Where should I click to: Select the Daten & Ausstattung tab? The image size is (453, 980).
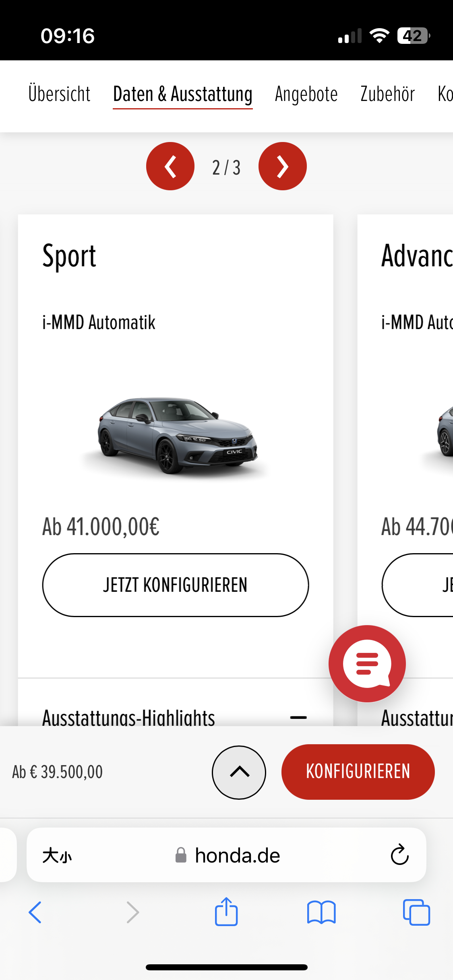point(183,95)
